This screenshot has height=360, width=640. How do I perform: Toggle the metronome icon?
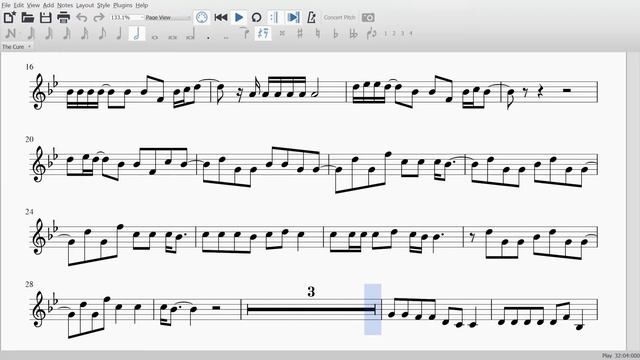pyautogui.click(x=311, y=18)
